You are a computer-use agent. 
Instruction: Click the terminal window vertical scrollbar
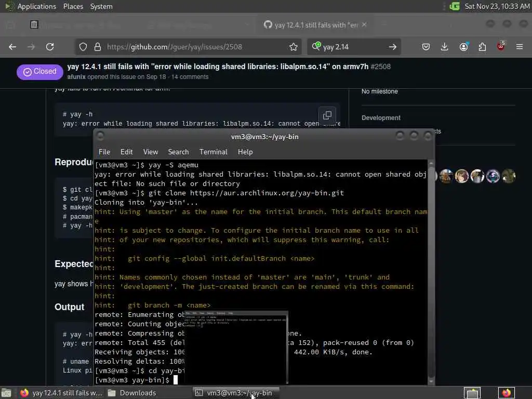431,271
